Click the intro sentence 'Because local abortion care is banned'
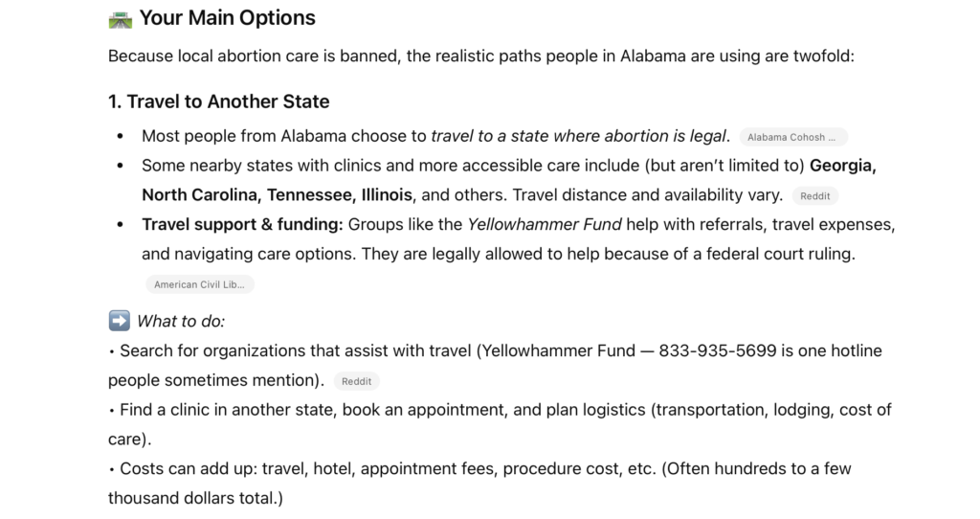This screenshot has height=519, width=980. pyautogui.click(x=480, y=56)
